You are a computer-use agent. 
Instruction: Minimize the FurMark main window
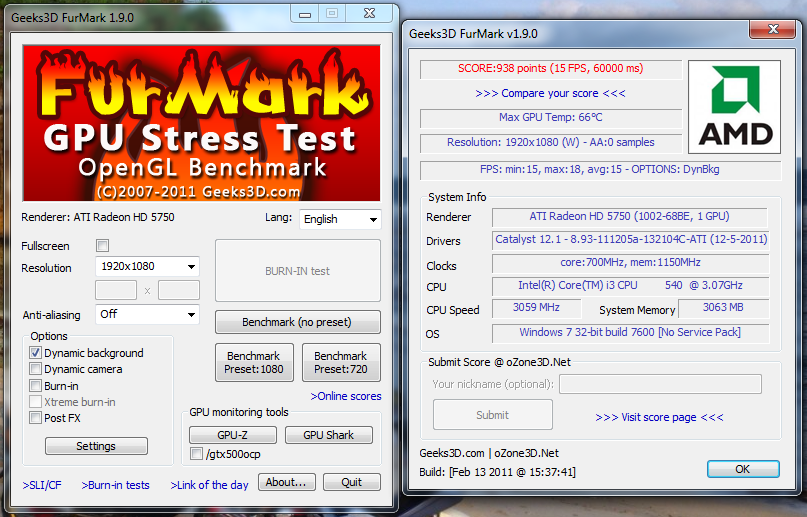(305, 14)
